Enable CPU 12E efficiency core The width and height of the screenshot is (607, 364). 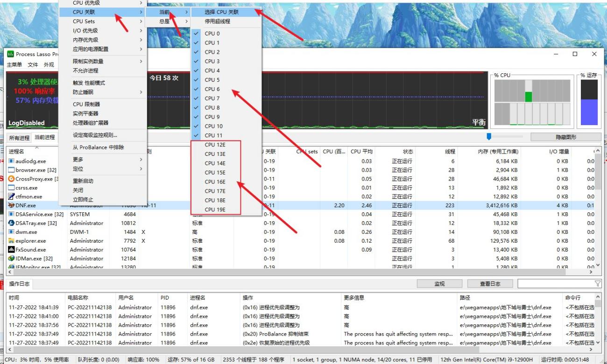click(x=215, y=145)
